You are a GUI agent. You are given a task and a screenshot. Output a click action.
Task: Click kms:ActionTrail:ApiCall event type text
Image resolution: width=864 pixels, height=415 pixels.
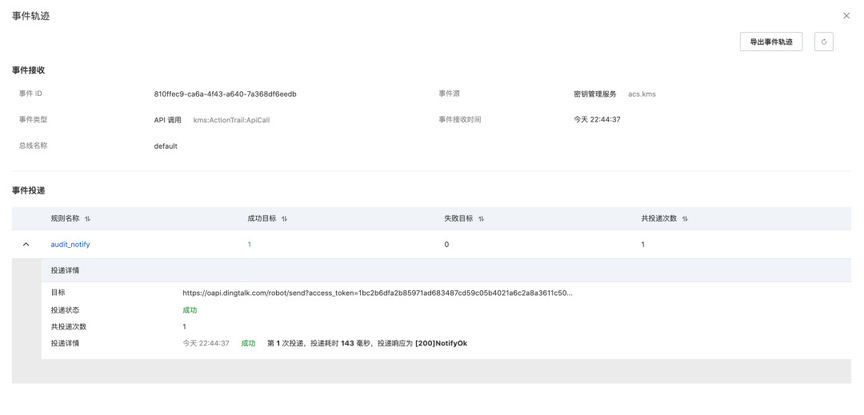(x=231, y=120)
